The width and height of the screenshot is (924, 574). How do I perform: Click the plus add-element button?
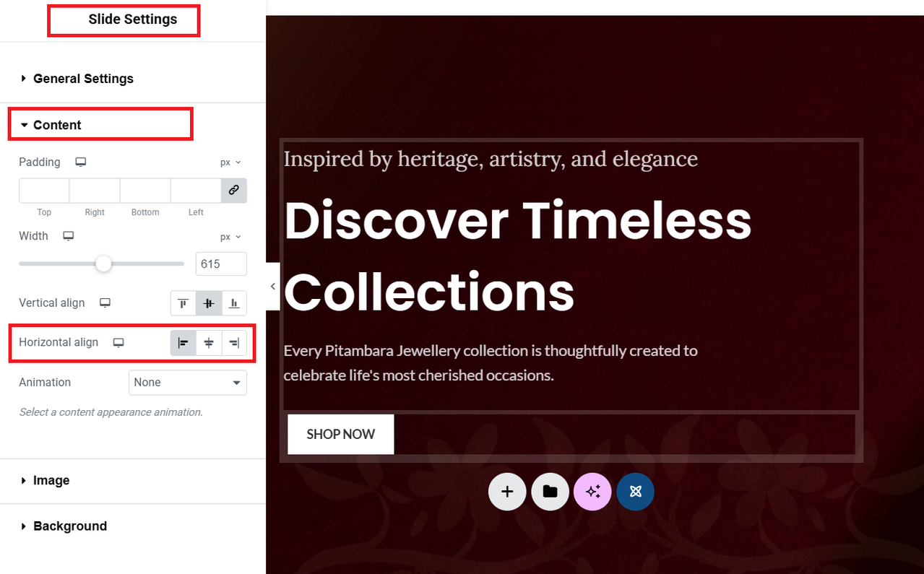pos(507,492)
